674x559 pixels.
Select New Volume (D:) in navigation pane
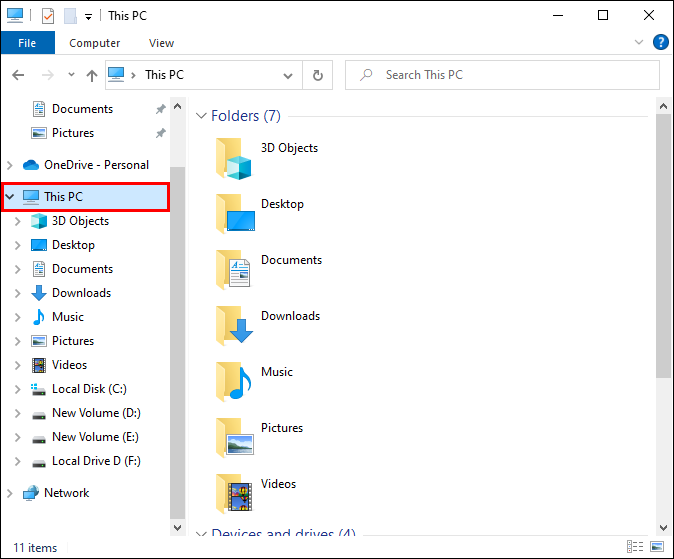pyautogui.click(x=96, y=413)
